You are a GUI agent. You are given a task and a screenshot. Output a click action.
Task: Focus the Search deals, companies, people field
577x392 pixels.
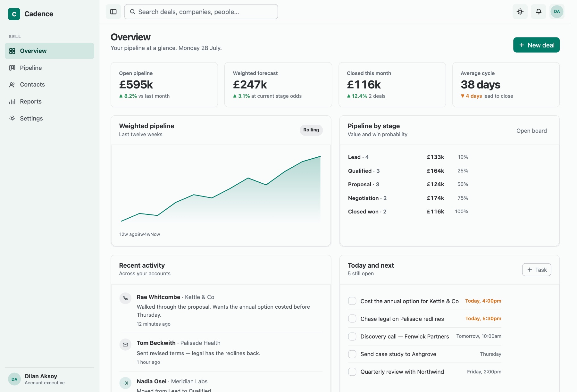click(x=201, y=12)
